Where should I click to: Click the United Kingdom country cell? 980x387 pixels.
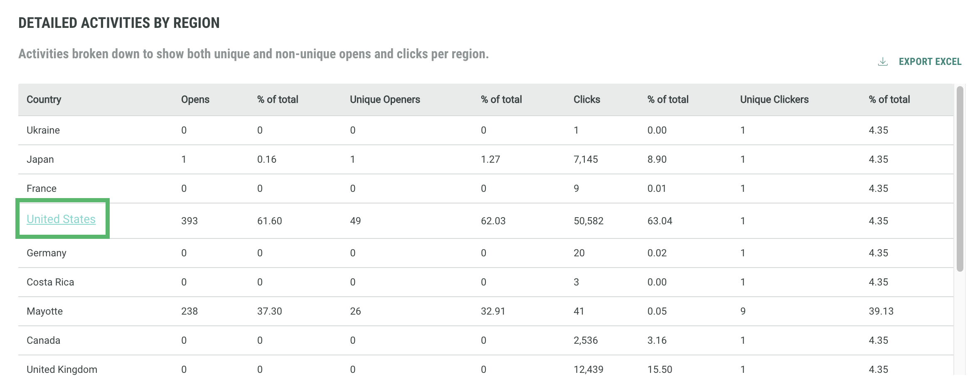tap(62, 370)
